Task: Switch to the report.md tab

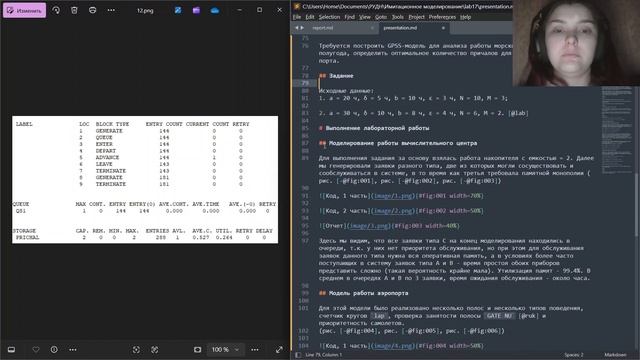Action: [322, 28]
